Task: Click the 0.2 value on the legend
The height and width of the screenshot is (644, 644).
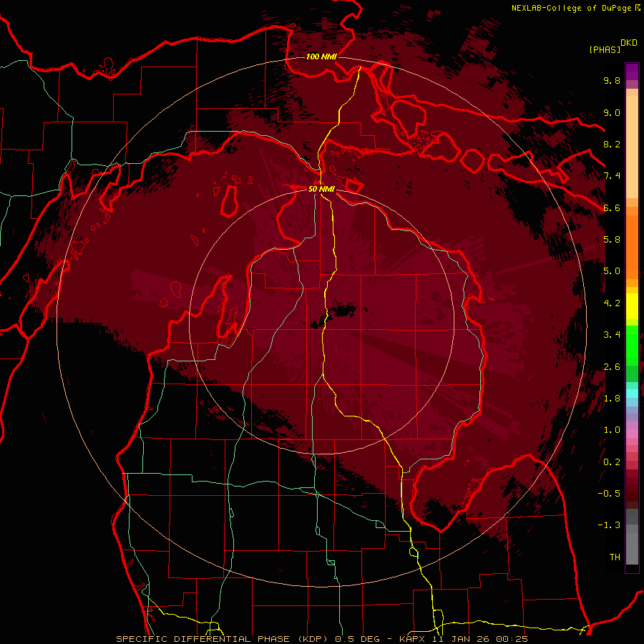Action: click(612, 462)
